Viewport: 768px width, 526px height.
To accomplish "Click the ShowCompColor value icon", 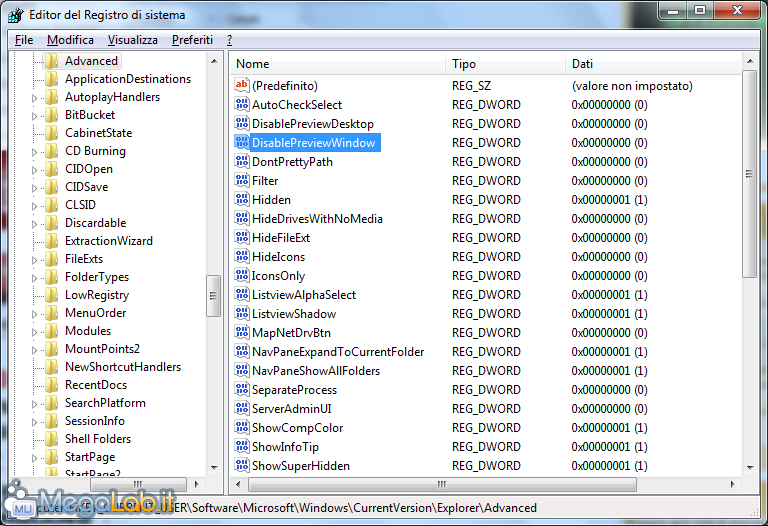I will tap(241, 428).
